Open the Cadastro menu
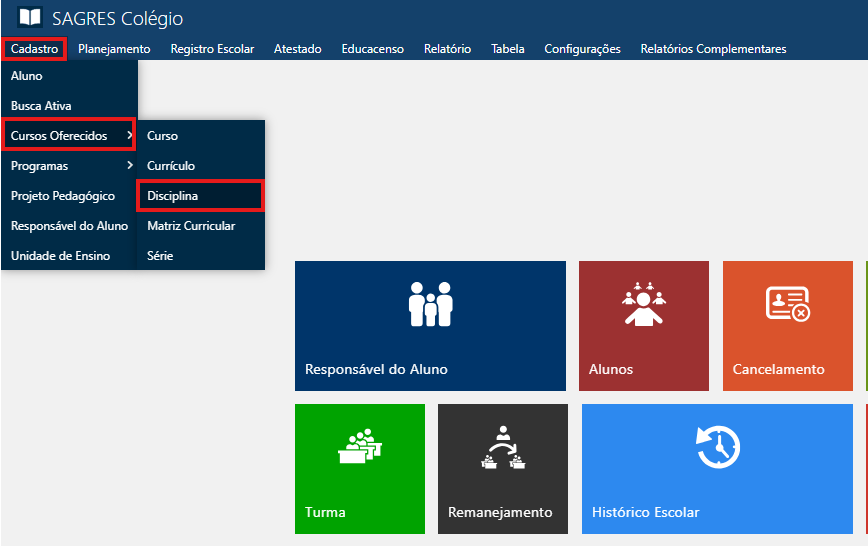This screenshot has height=546, width=868. click(x=34, y=49)
